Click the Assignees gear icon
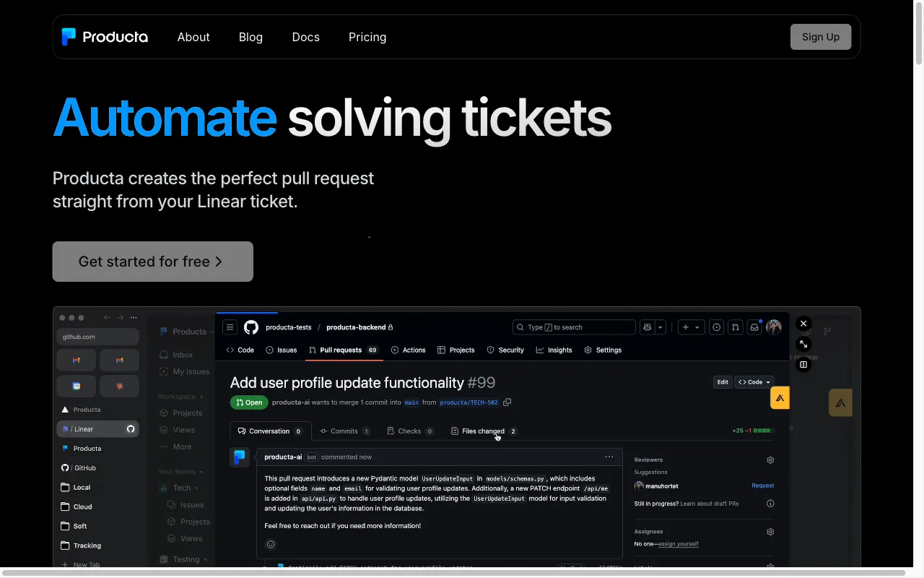924x578 pixels. (x=770, y=532)
